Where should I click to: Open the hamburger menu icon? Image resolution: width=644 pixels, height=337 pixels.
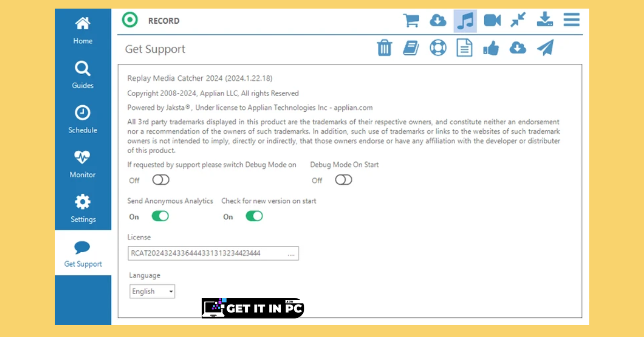tap(572, 20)
